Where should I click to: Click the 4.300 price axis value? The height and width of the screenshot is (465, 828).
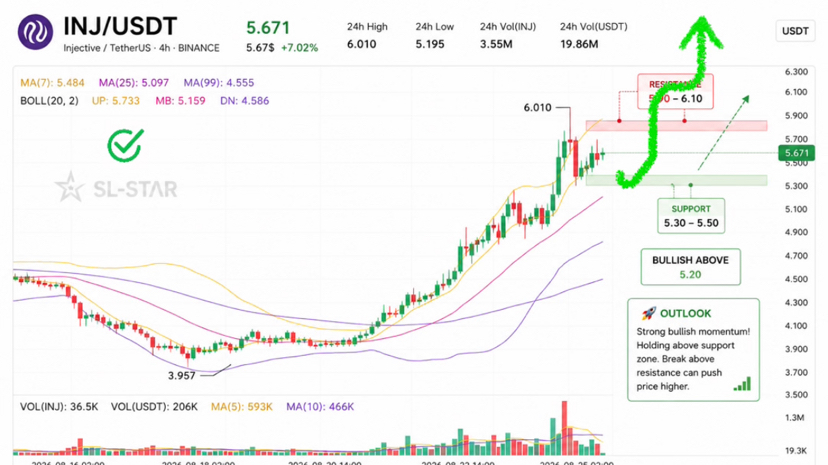[796, 303]
